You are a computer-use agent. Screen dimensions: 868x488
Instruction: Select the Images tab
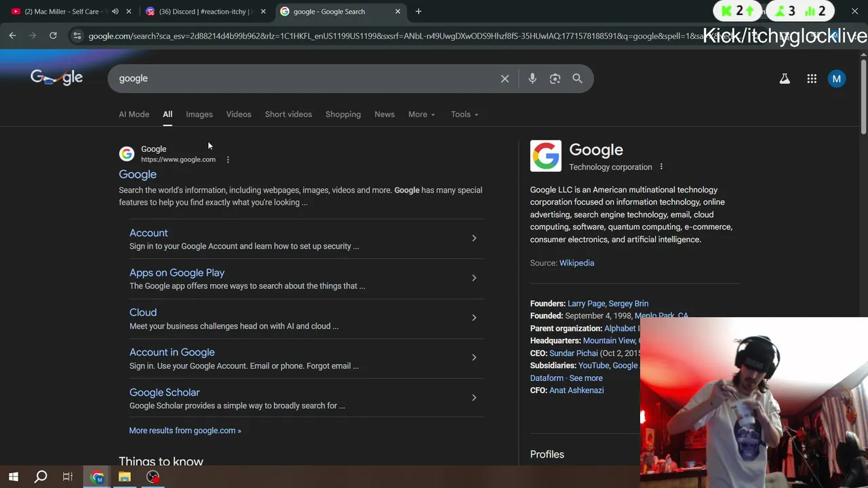[x=199, y=115]
